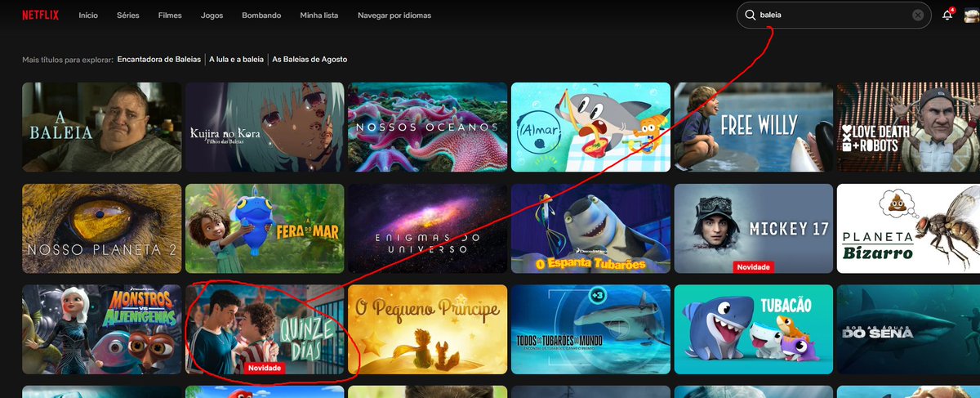
Task: Explore the As Baleias de Agosto suggestion
Action: click(x=310, y=60)
